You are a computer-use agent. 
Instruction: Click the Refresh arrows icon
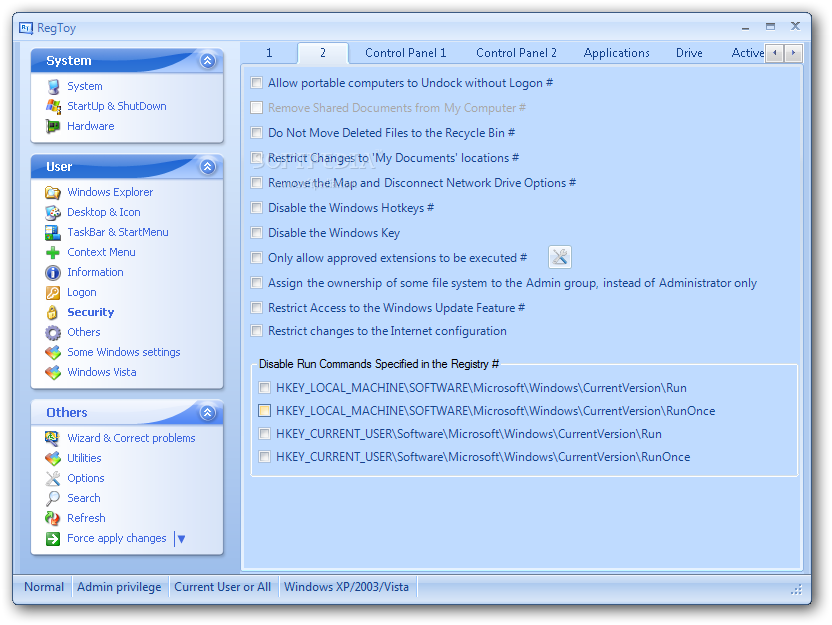pyautogui.click(x=53, y=518)
